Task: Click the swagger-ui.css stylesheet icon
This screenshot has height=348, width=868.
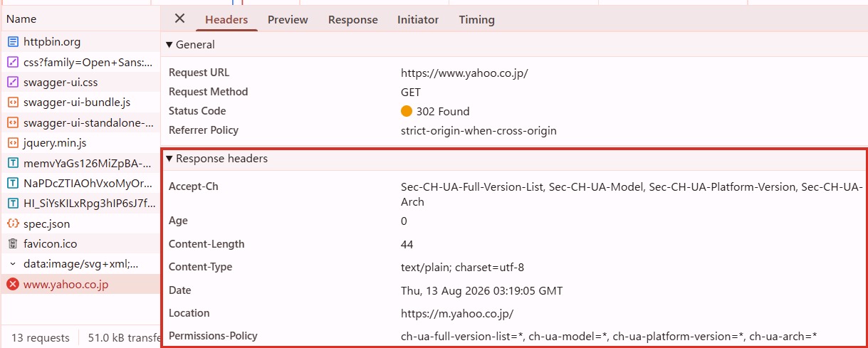Action: tap(12, 83)
